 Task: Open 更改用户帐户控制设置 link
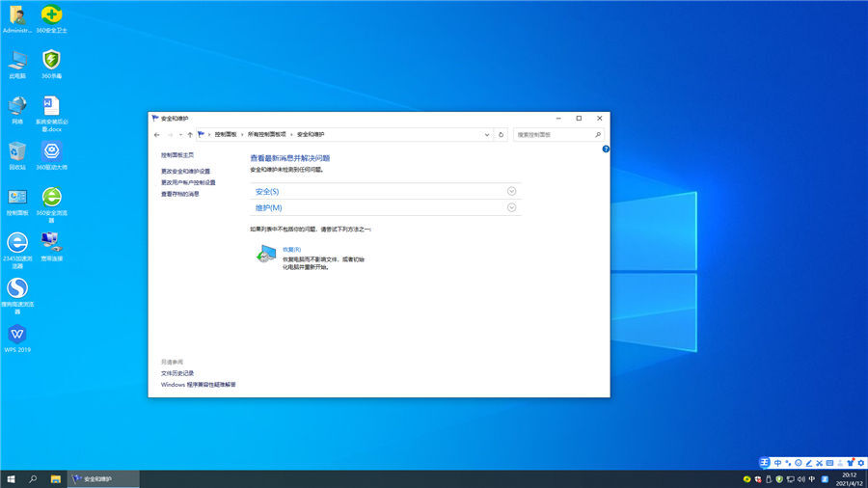[x=188, y=182]
